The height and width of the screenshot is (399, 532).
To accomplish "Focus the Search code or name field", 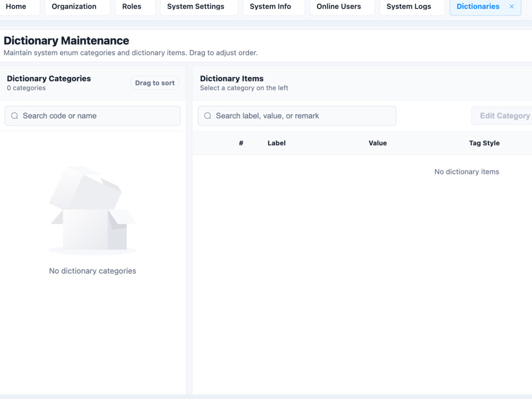I will pyautogui.click(x=93, y=115).
